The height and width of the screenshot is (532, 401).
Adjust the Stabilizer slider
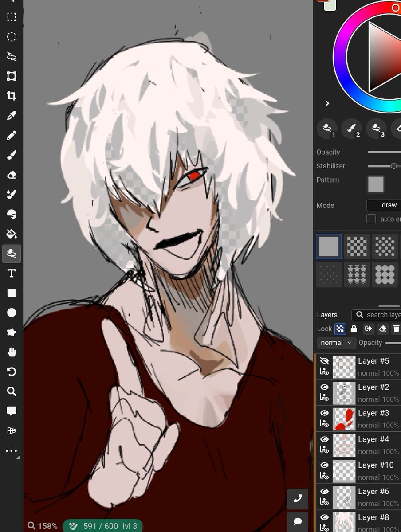tap(384, 166)
